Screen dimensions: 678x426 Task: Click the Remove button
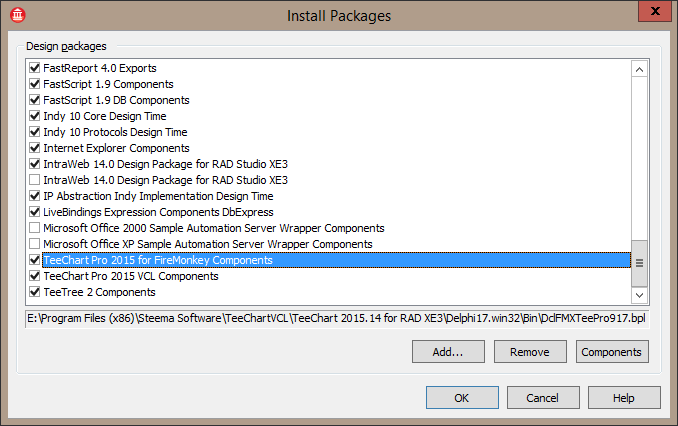pos(530,352)
